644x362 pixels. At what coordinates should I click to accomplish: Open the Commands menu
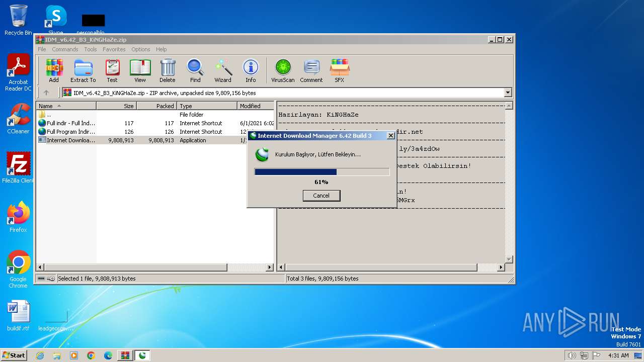pos(65,49)
